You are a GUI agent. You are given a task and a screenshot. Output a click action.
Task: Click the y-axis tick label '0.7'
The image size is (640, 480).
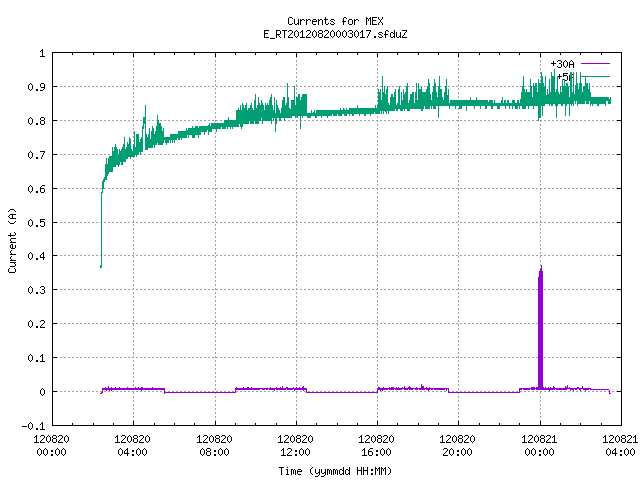click(x=36, y=155)
